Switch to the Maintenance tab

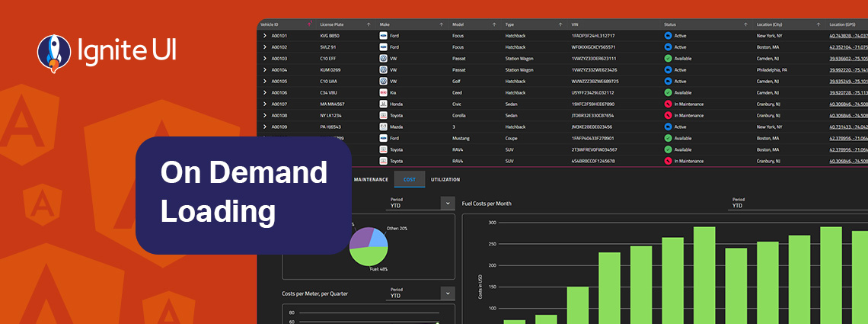point(371,179)
